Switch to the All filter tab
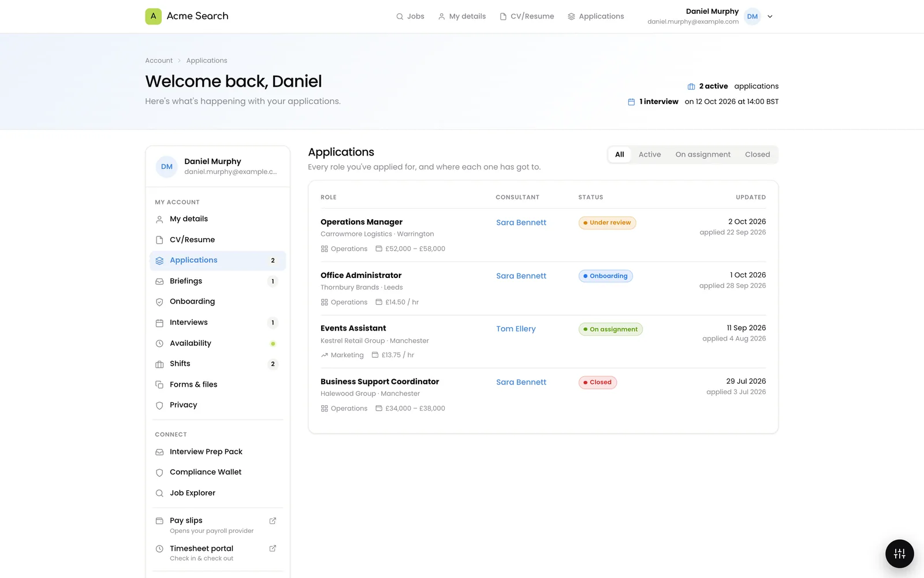 620,154
